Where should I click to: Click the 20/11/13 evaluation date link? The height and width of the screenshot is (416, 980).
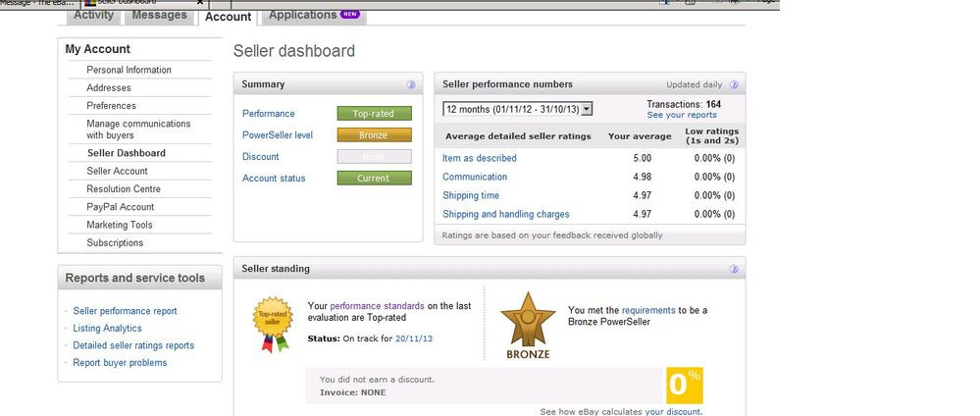(414, 339)
